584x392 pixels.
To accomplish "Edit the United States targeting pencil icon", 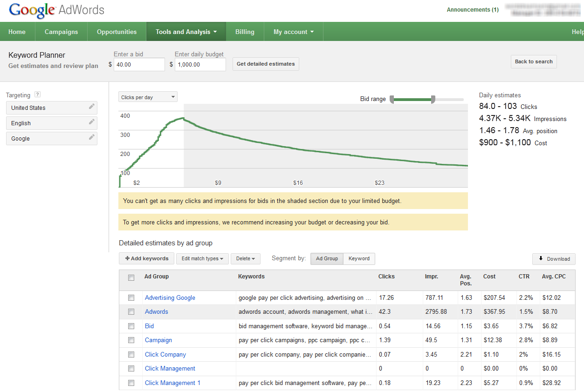I will [92, 107].
